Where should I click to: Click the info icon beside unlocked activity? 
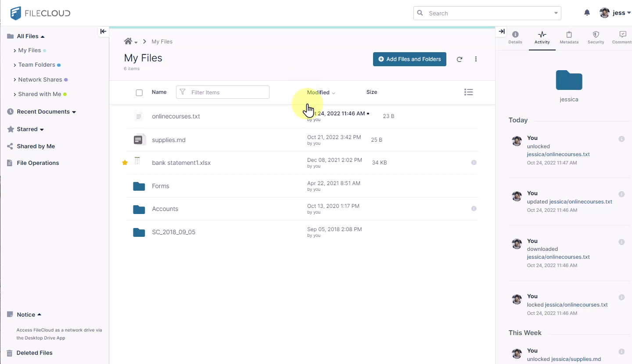click(x=621, y=139)
